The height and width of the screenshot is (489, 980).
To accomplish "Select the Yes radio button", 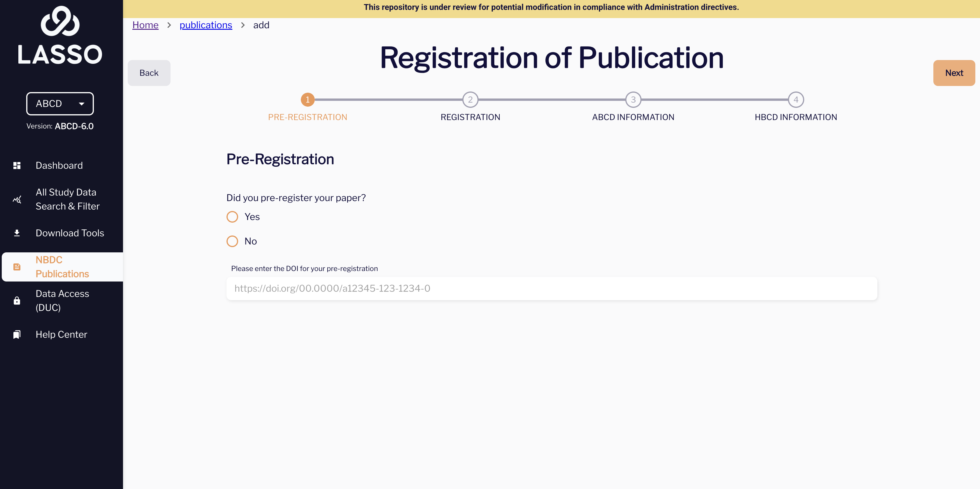I will point(232,217).
